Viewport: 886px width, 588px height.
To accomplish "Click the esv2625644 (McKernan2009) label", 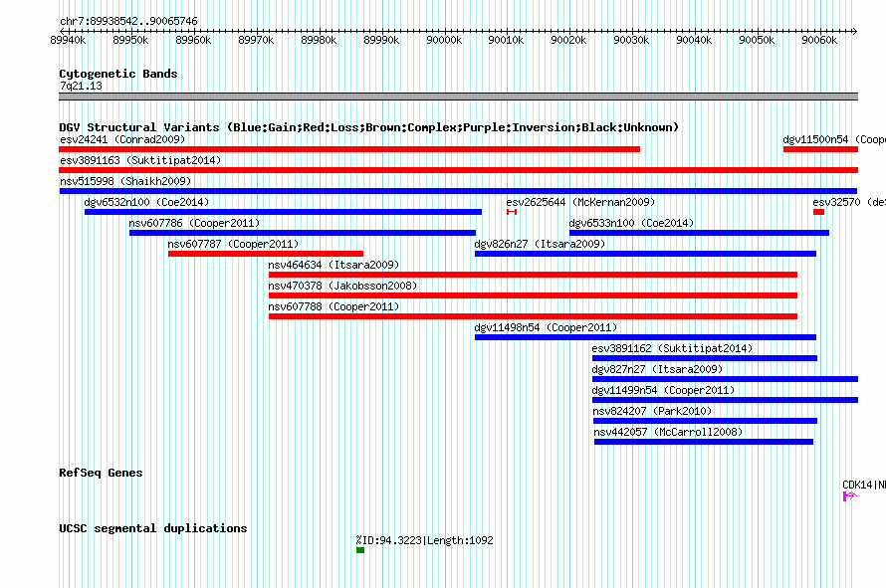I will pos(580,202).
